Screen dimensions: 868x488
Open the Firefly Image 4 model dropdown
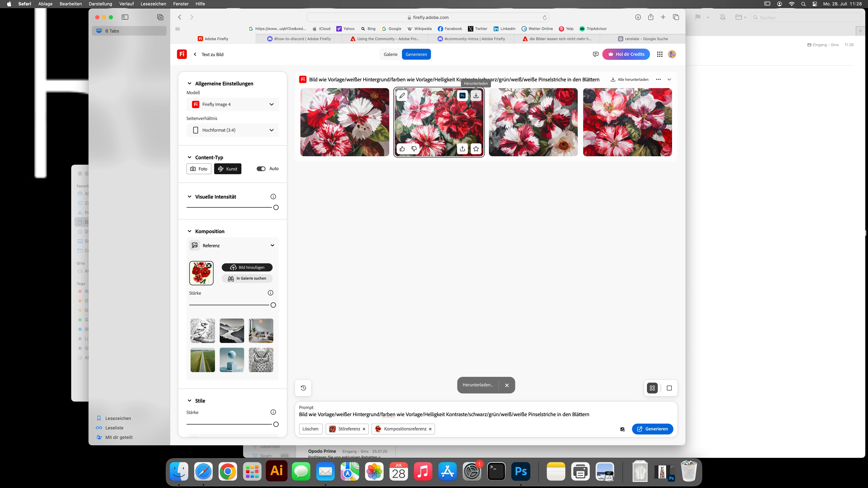click(x=232, y=104)
